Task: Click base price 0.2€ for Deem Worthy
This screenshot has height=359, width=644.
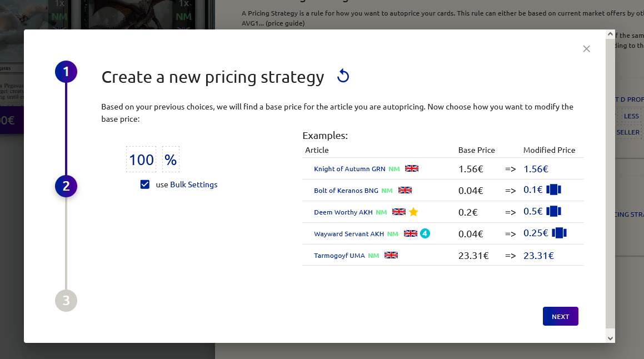Action: 468,212
